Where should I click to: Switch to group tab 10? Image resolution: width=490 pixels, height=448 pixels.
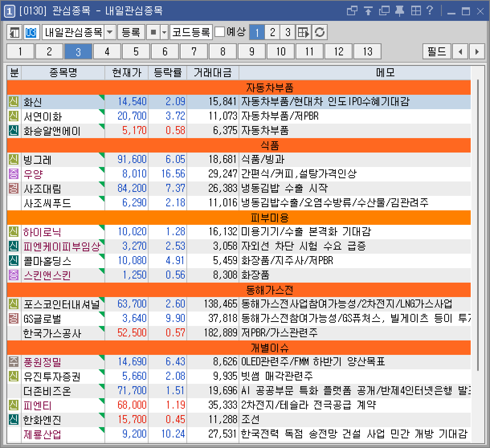pyautogui.click(x=281, y=52)
